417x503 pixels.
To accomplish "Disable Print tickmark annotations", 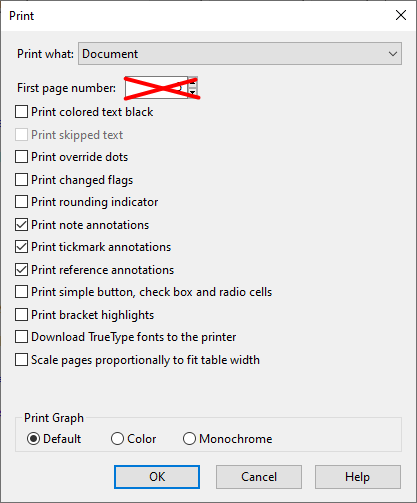I will pos(21,247).
